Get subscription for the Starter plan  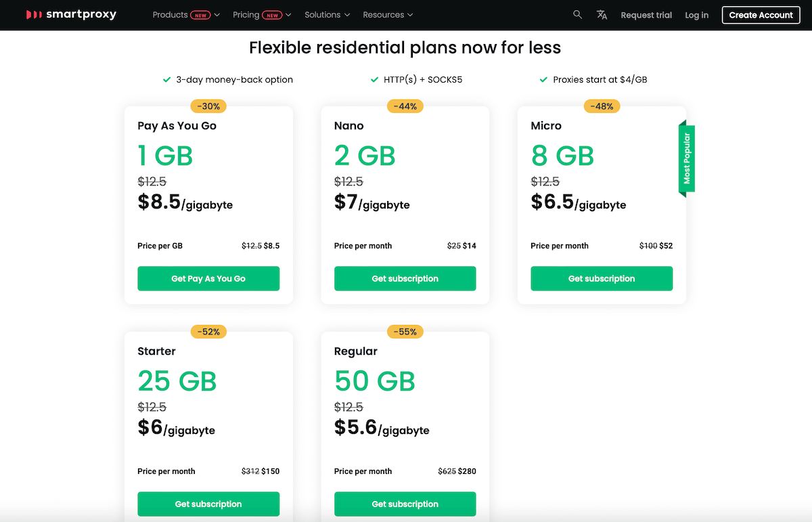pos(208,504)
